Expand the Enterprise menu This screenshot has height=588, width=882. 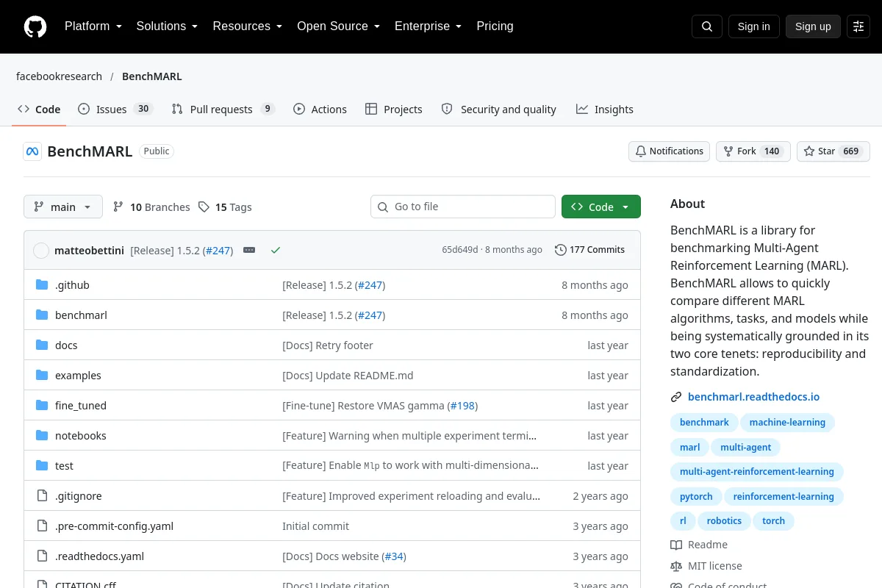428,26
